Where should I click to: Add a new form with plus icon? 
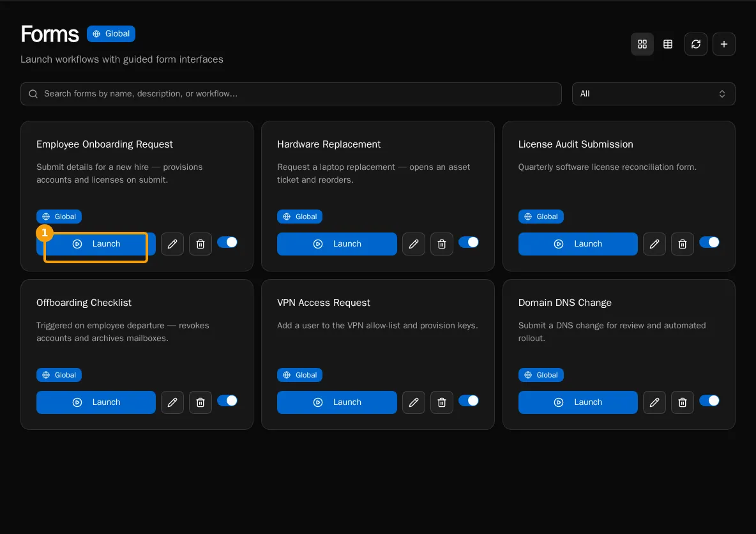(723, 44)
